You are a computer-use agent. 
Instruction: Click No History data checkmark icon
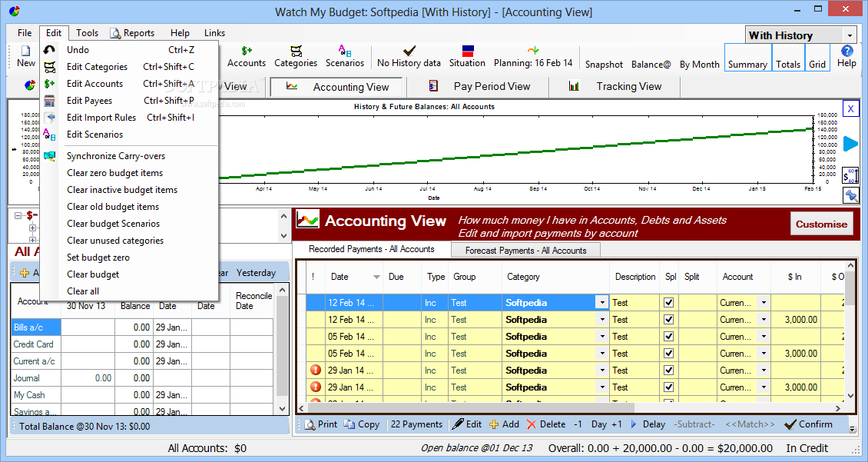[x=409, y=51]
